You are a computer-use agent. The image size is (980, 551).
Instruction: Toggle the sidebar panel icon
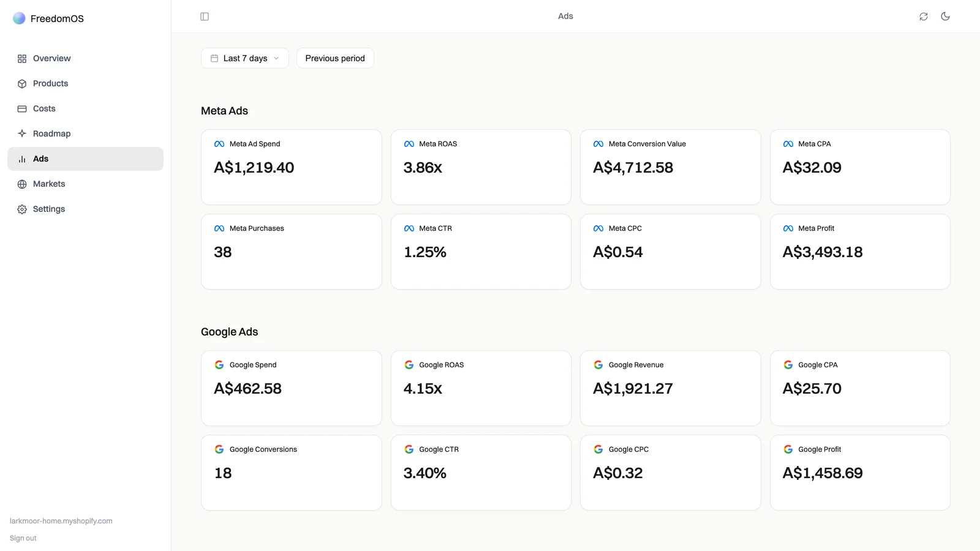tap(205, 17)
